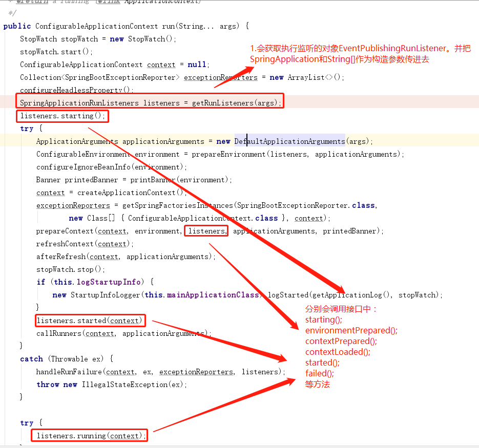Click the 'Throwable' exception type
479x448 pixels.
tap(69, 359)
